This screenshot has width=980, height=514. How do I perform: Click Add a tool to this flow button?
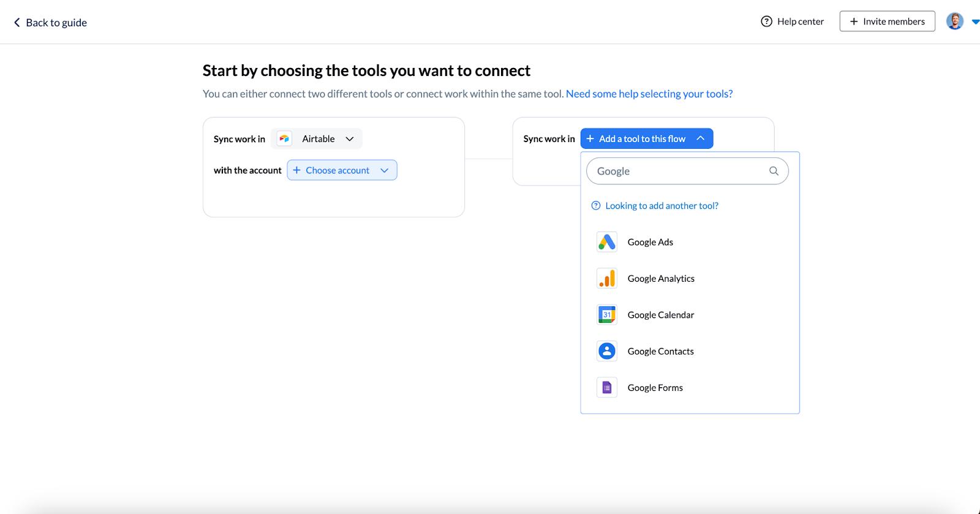tap(647, 139)
